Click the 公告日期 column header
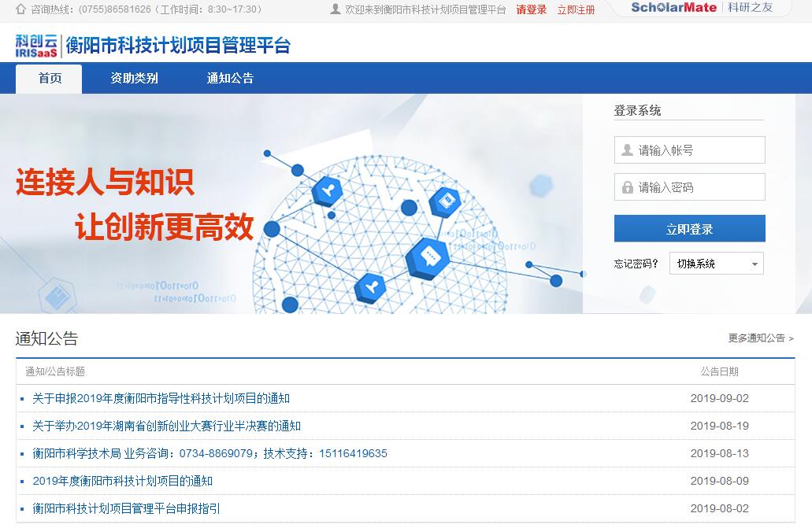812x528 pixels. click(719, 371)
